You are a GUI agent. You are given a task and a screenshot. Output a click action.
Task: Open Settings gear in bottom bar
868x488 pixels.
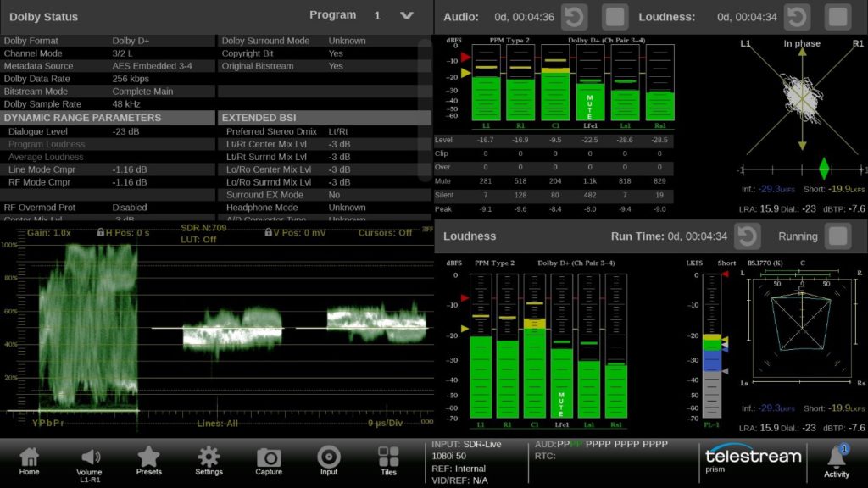(209, 460)
